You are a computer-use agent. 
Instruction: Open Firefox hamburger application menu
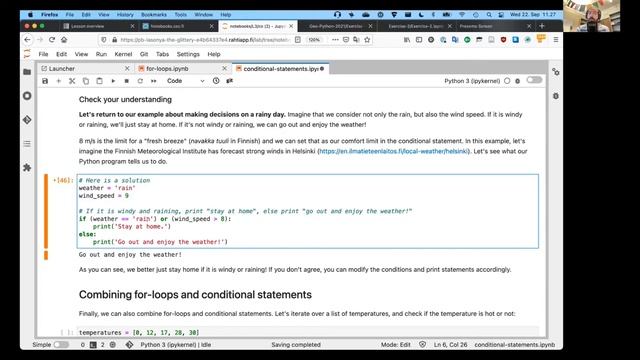pyautogui.click(x=556, y=40)
